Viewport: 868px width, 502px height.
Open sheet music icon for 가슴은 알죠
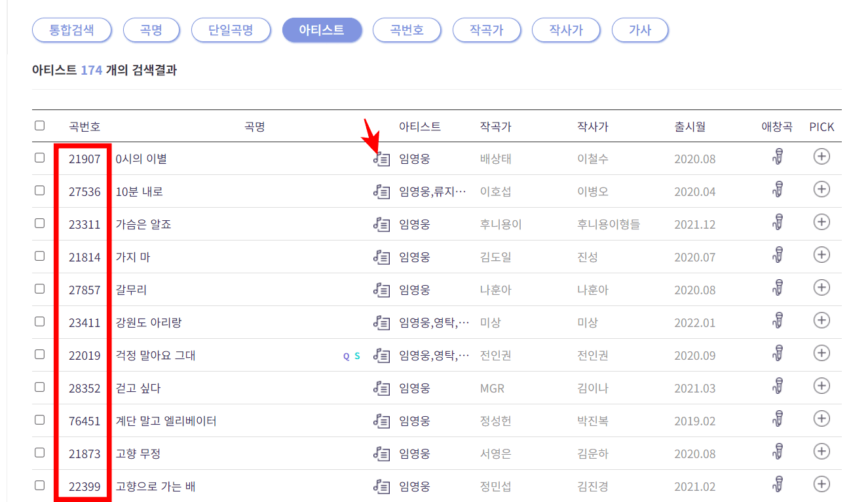pyautogui.click(x=382, y=224)
